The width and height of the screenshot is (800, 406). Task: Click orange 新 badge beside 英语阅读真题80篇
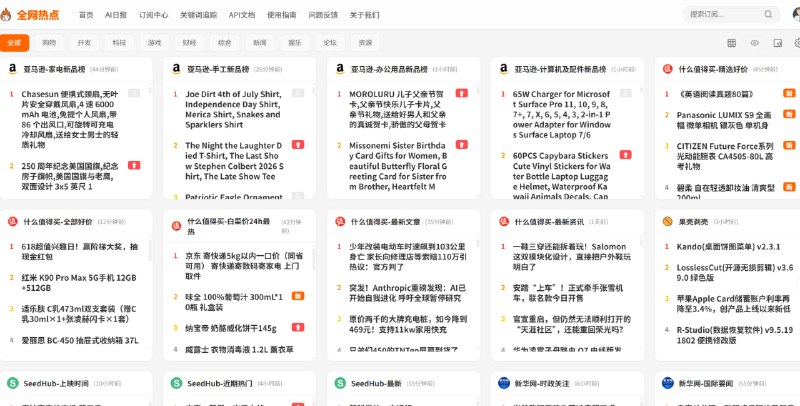tap(789, 93)
